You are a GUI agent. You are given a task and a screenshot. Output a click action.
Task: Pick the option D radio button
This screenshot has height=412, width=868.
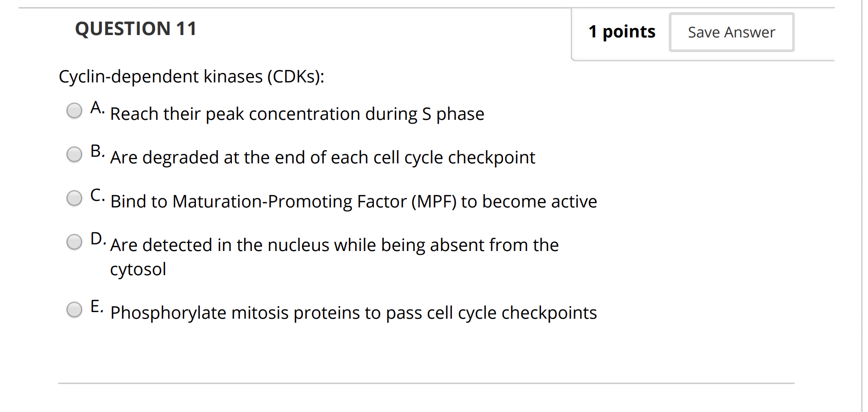74,242
